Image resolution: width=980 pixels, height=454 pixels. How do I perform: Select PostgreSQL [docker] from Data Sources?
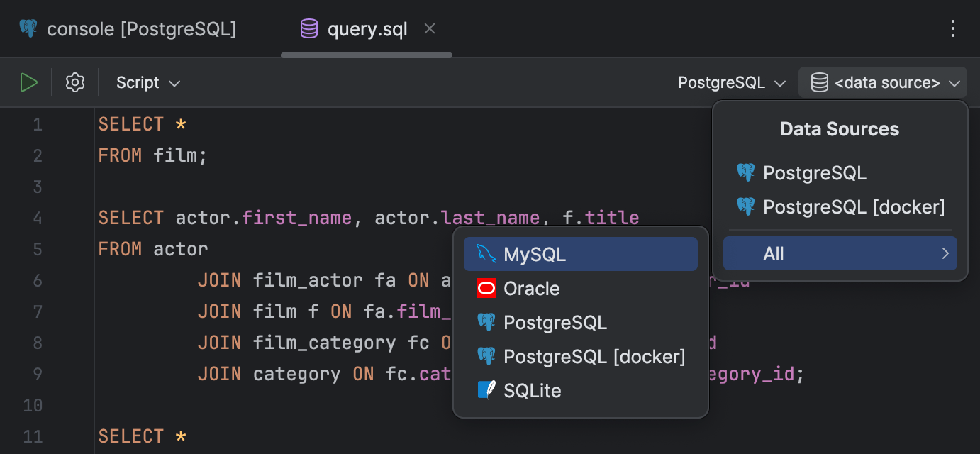pos(853,206)
